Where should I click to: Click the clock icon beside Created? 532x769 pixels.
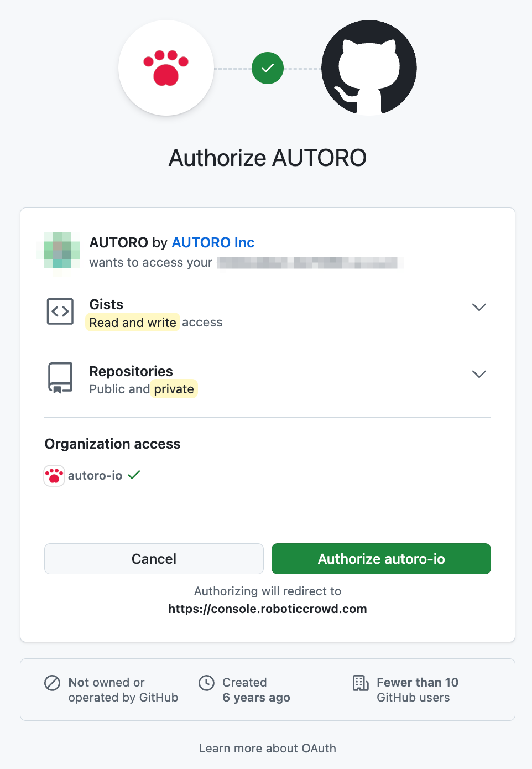(206, 683)
